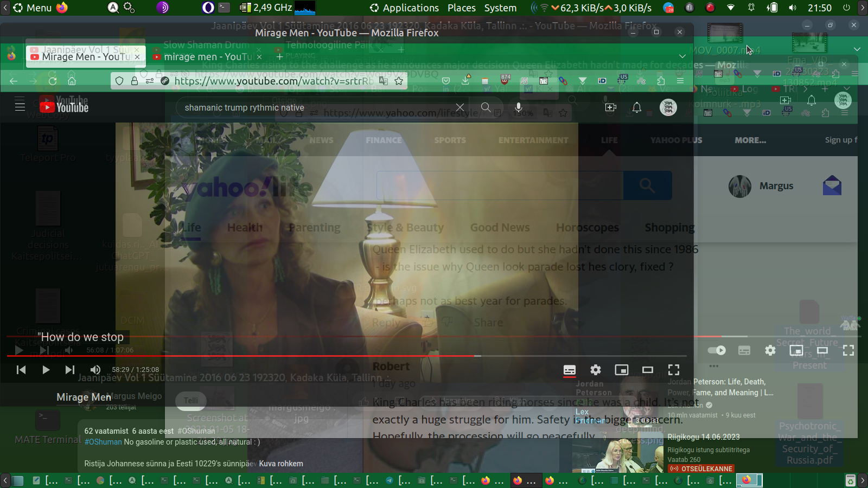The image size is (868, 488).
Task: Open the #OShuman hashtag link in description
Action: pyautogui.click(x=103, y=442)
